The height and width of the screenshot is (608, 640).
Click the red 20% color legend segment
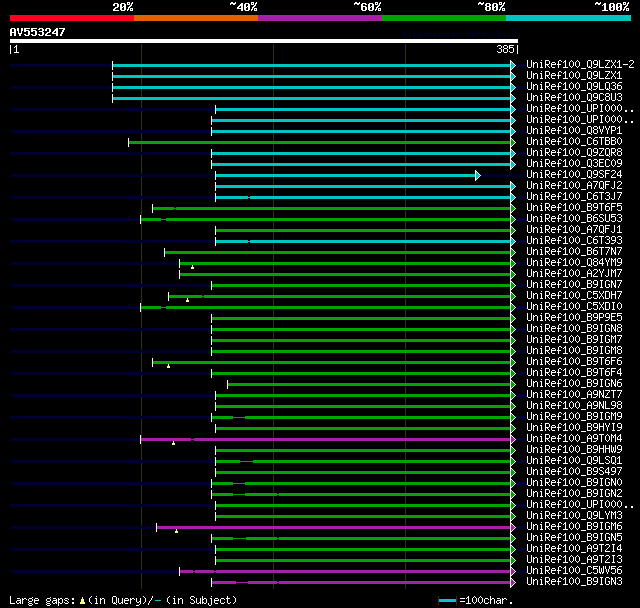pyautogui.click(x=72, y=18)
